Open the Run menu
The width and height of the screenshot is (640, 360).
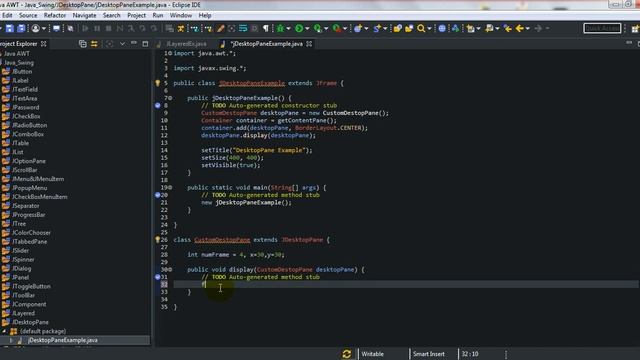click(x=158, y=16)
